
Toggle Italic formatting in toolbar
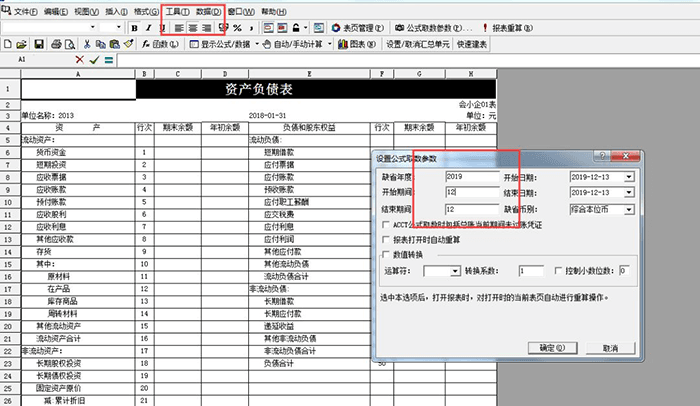(149, 28)
